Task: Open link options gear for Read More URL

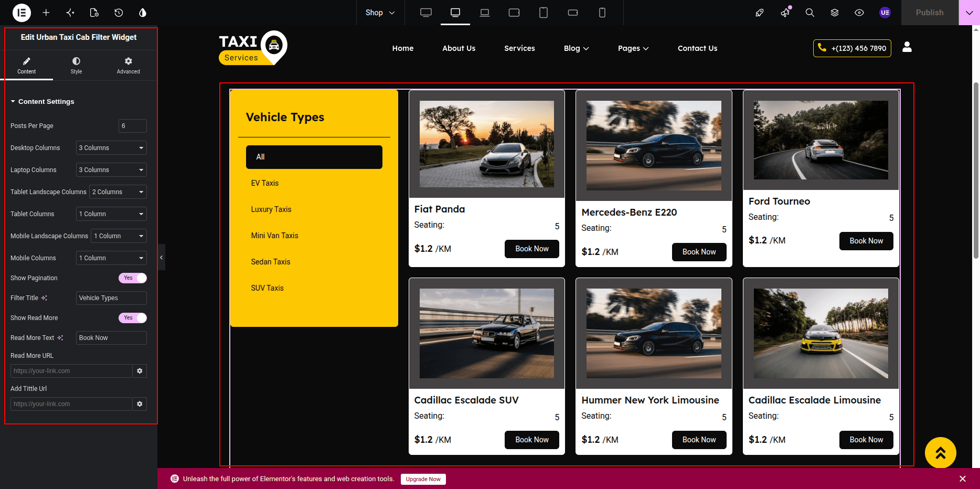Action: [140, 371]
